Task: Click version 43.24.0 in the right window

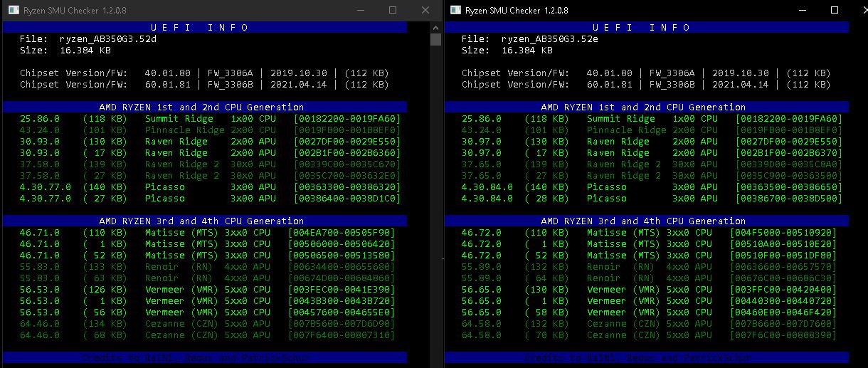Action: click(482, 130)
